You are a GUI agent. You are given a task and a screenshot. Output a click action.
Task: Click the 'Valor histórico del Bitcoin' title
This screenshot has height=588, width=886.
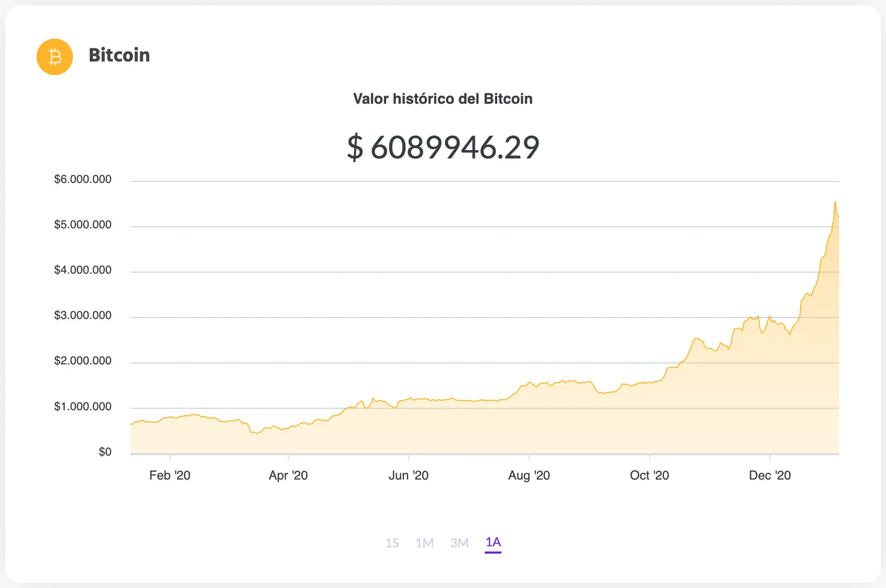pos(443,99)
